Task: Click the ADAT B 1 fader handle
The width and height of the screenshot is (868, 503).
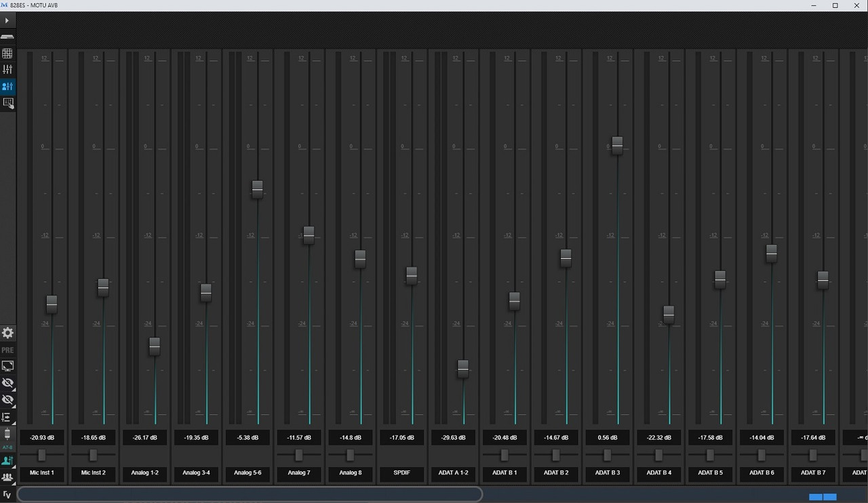Action: (515, 301)
